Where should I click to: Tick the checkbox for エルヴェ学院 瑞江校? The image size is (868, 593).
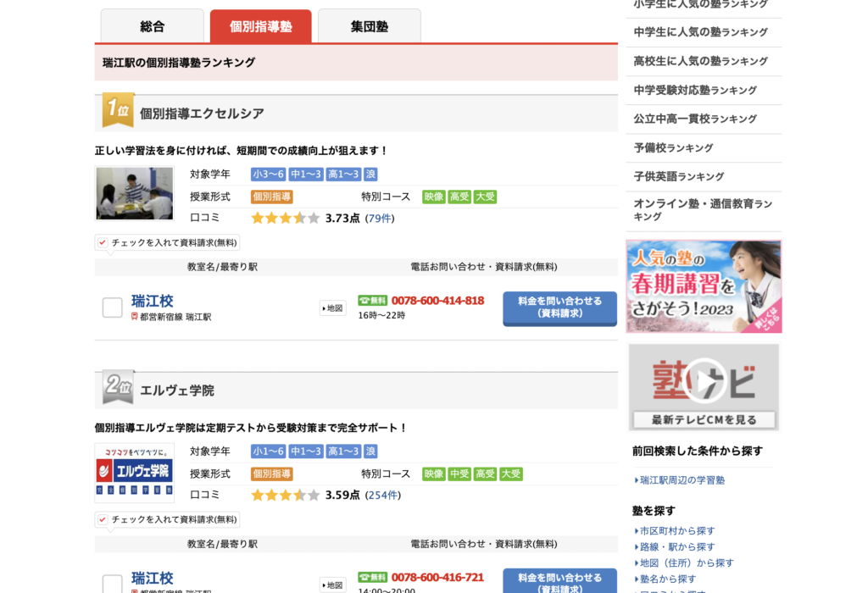(x=113, y=583)
